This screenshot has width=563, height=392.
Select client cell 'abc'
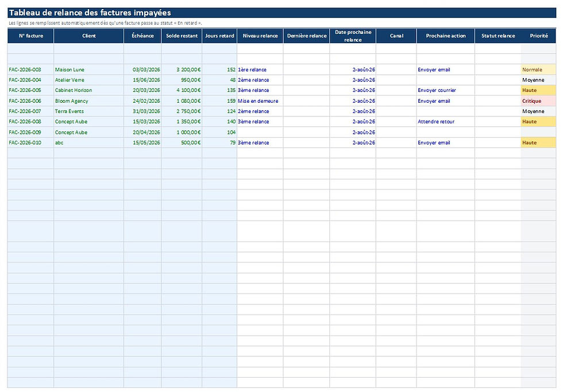point(88,142)
